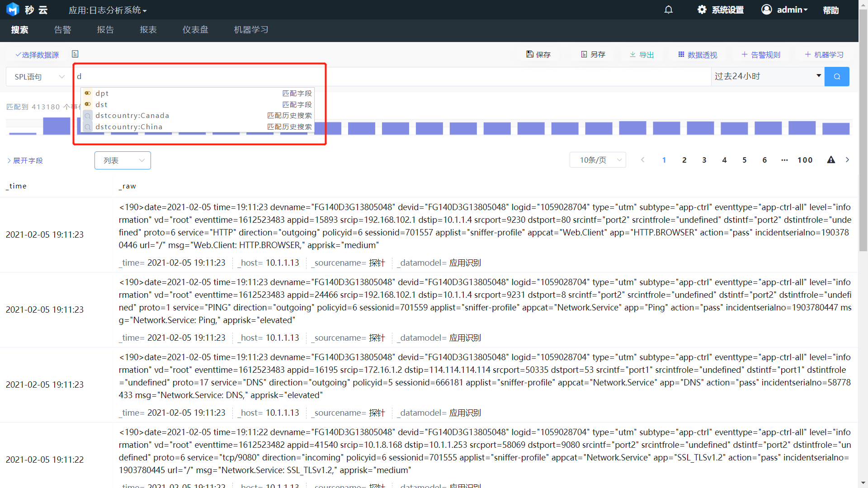Click the blue search magnifier button
868x488 pixels.
coord(836,76)
